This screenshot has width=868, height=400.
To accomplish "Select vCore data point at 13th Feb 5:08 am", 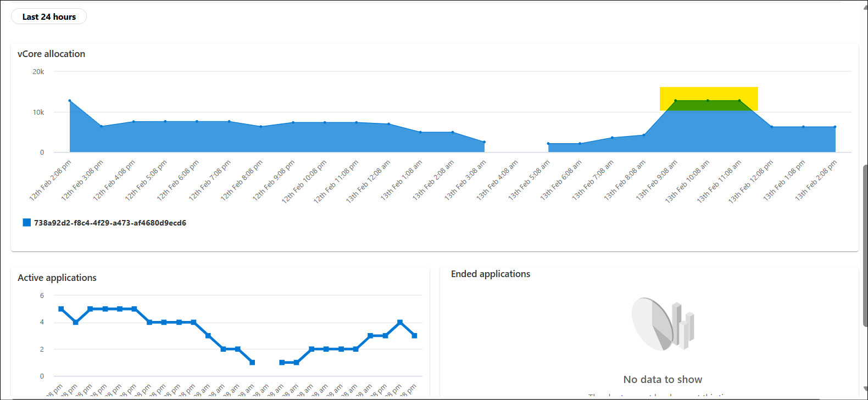I will pyautogui.click(x=548, y=144).
